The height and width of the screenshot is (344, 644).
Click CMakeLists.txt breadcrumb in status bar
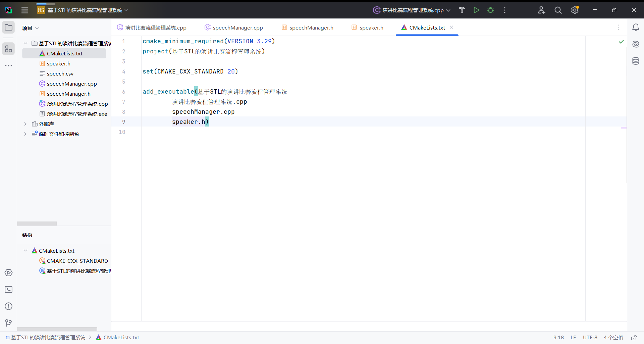[x=117, y=338]
